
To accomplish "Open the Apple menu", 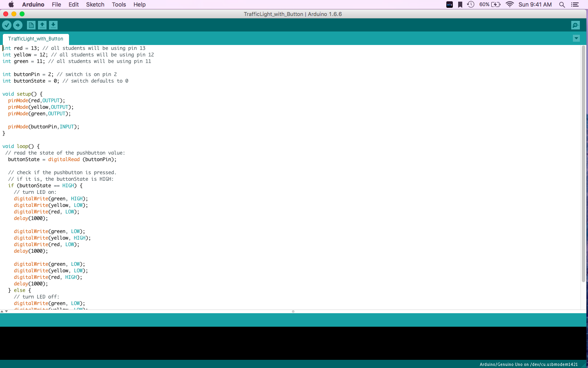I will point(11,4).
